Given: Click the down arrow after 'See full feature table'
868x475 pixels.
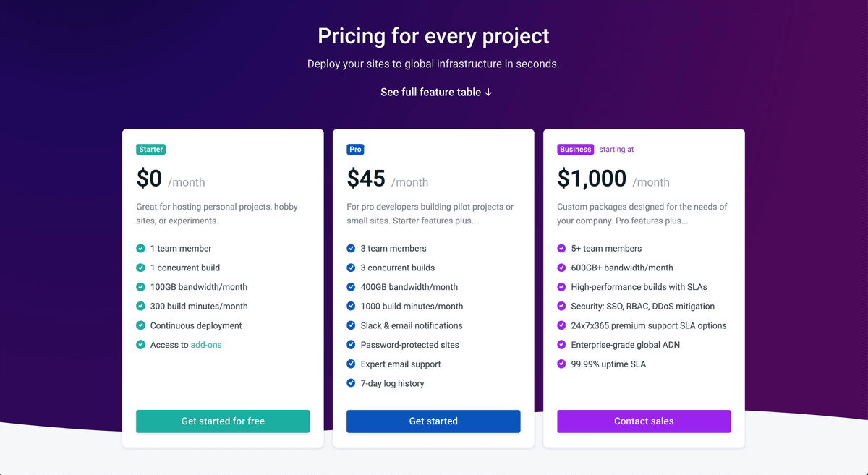Looking at the screenshot, I should (x=489, y=93).
